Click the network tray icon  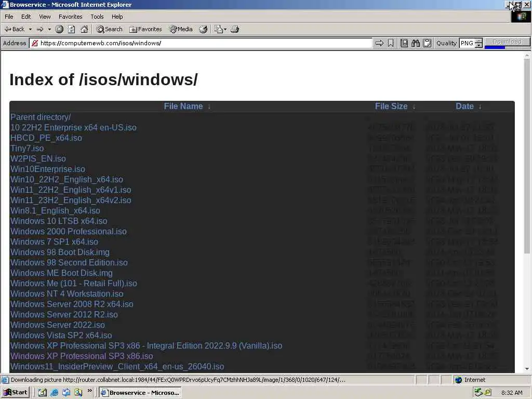pos(478,392)
